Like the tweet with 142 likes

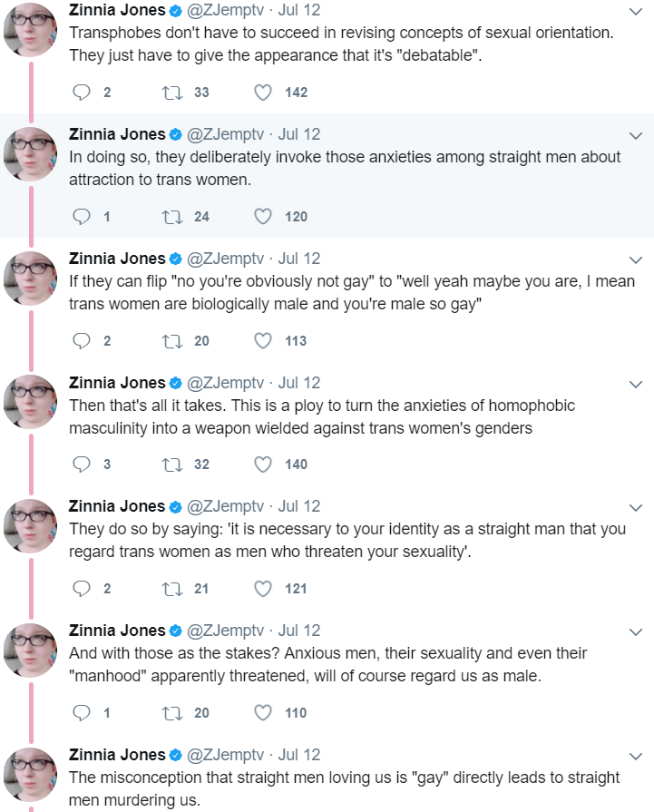pos(263,93)
